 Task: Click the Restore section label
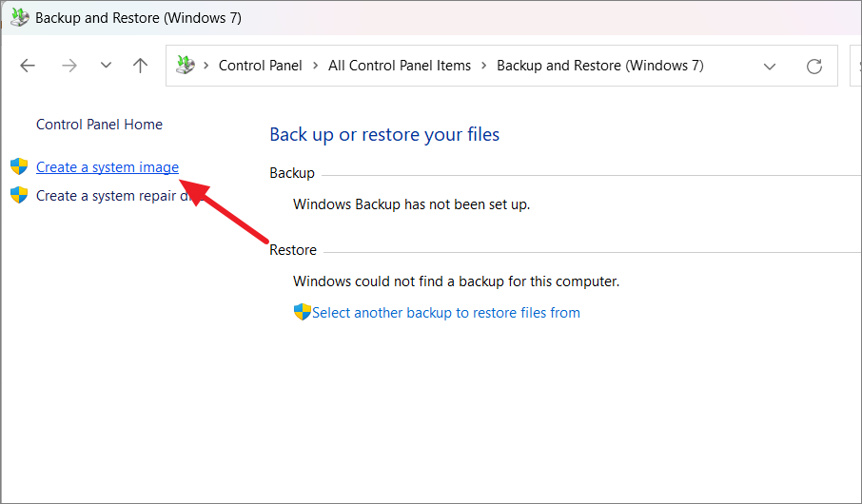click(x=293, y=249)
